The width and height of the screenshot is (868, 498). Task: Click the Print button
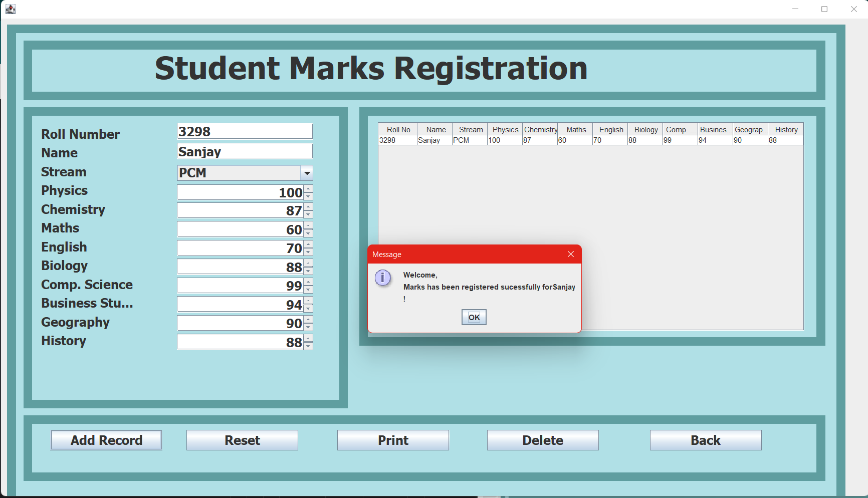point(393,440)
